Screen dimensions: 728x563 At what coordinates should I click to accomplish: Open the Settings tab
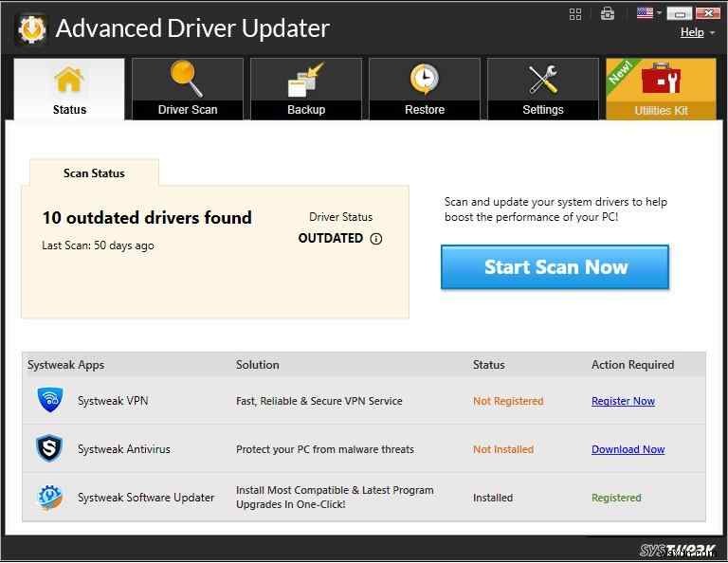point(543,89)
